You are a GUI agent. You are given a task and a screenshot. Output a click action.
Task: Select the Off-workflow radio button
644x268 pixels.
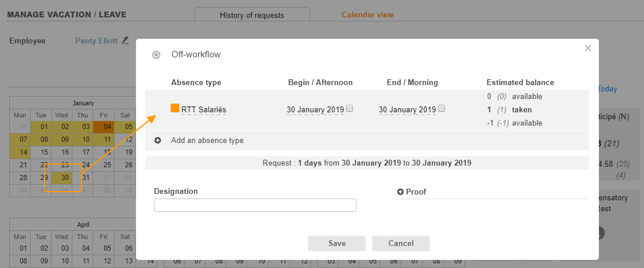tap(156, 55)
